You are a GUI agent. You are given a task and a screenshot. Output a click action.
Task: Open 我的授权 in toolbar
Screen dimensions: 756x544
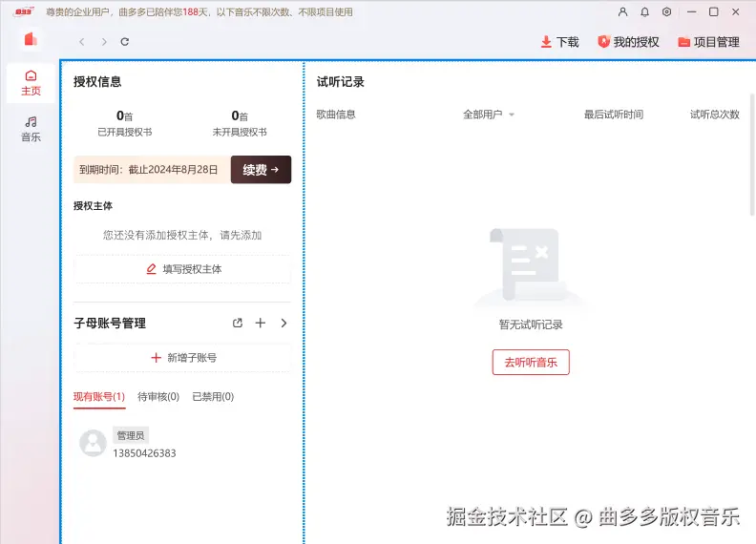[x=628, y=42]
